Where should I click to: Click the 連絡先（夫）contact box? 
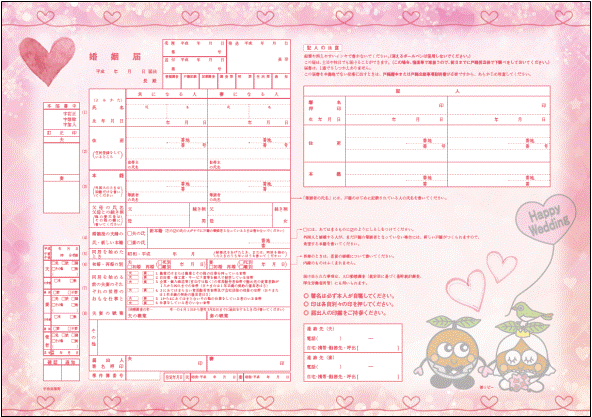pos(353,338)
